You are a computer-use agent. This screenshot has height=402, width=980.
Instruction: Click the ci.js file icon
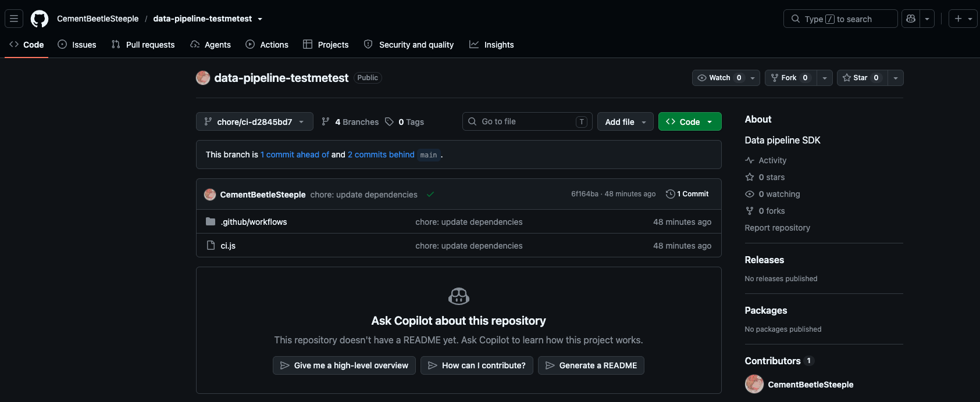pyautogui.click(x=211, y=246)
